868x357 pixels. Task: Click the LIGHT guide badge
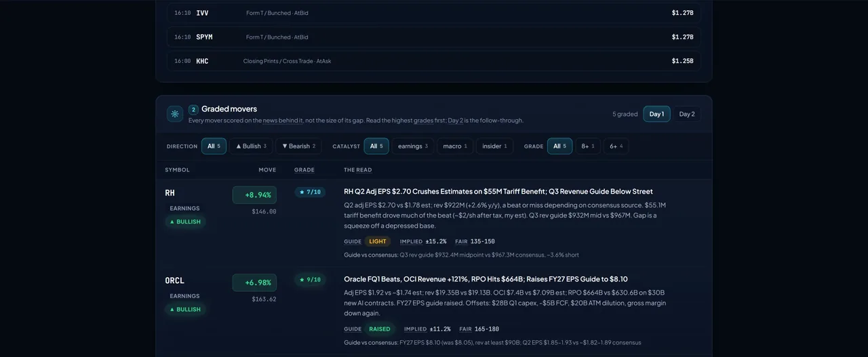[x=378, y=241]
